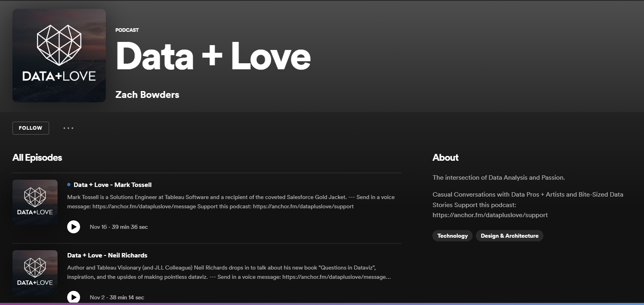Image resolution: width=644 pixels, height=305 pixels.
Task: Play the Neil Richards episode
Action: pyautogui.click(x=74, y=297)
